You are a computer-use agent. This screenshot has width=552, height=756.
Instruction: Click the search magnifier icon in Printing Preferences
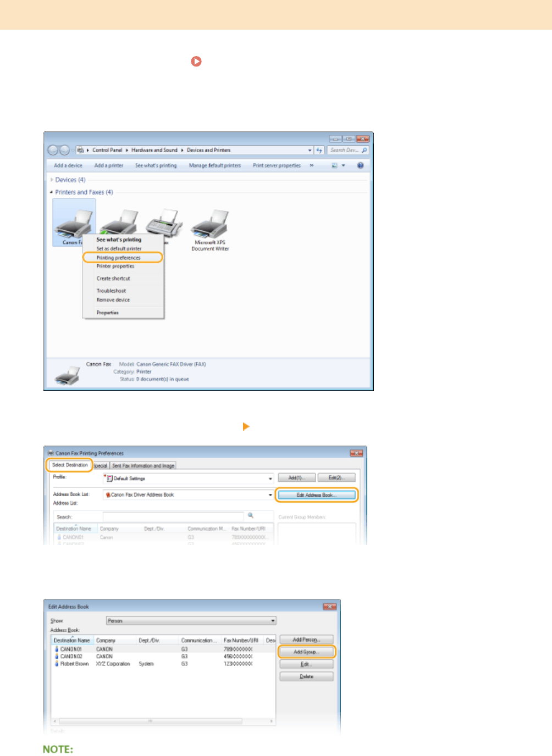(x=251, y=515)
